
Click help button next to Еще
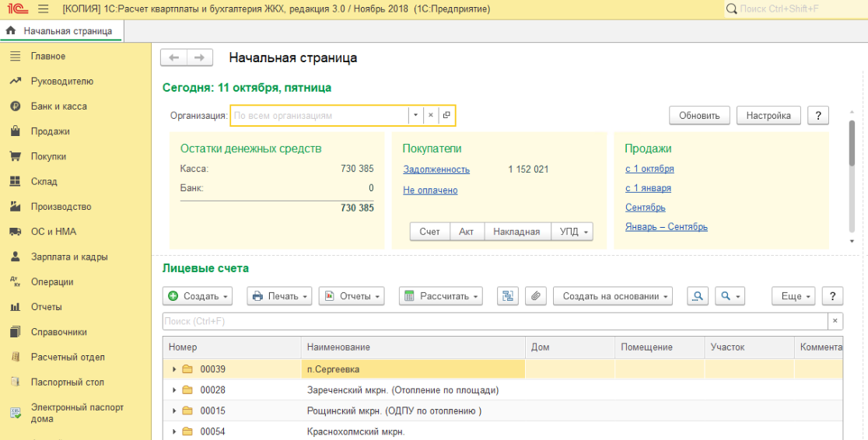832,296
